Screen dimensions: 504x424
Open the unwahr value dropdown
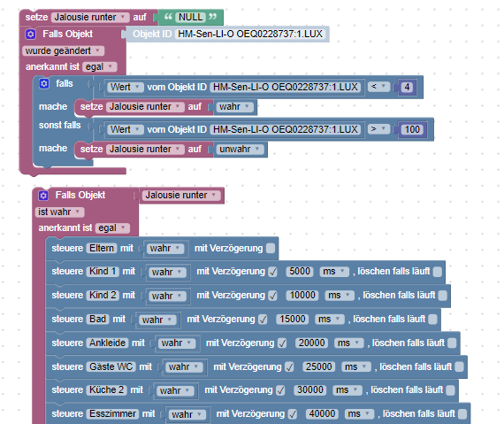tap(240, 150)
